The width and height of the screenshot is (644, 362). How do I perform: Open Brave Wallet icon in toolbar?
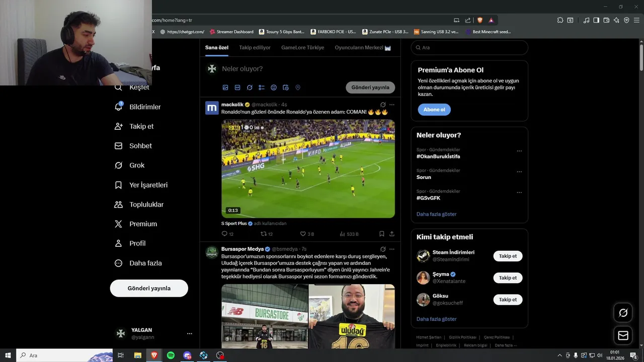[606, 20]
